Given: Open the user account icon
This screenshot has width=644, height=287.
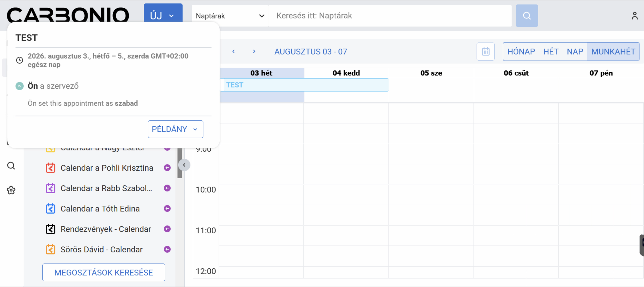Looking at the screenshot, I should point(634,16).
